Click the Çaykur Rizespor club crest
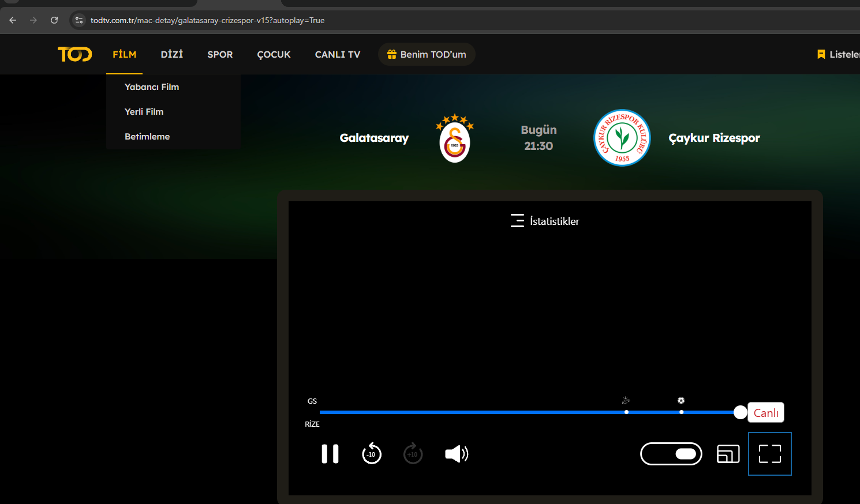Screen dimensions: 860x504 pyautogui.click(x=622, y=138)
